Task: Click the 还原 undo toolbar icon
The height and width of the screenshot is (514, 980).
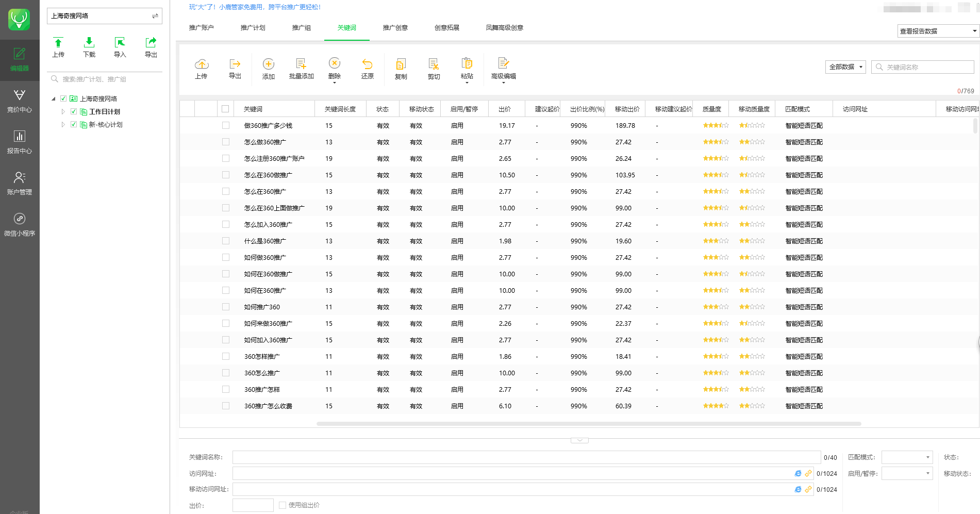Action: [x=367, y=69]
